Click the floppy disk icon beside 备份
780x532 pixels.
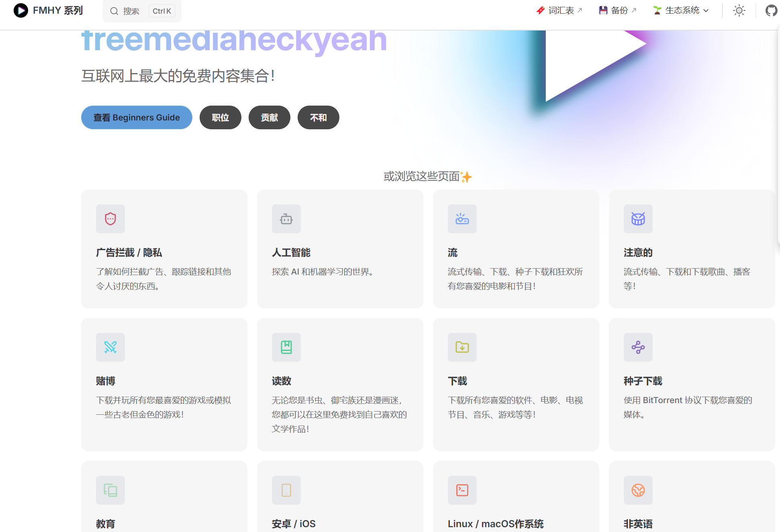pyautogui.click(x=603, y=10)
